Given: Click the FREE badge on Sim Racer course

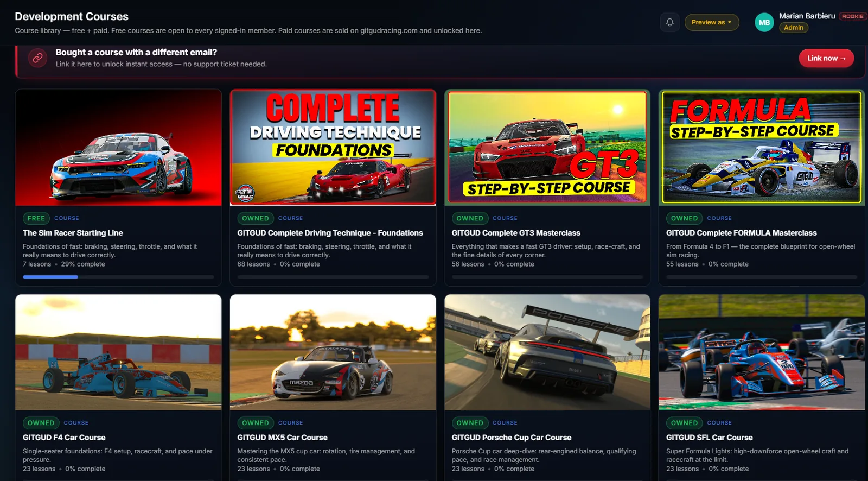Looking at the screenshot, I should [36, 218].
